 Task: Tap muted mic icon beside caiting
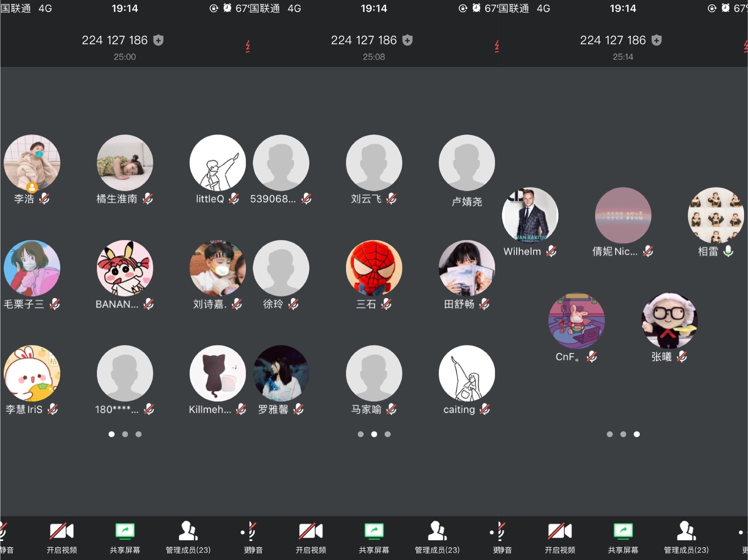point(485,409)
